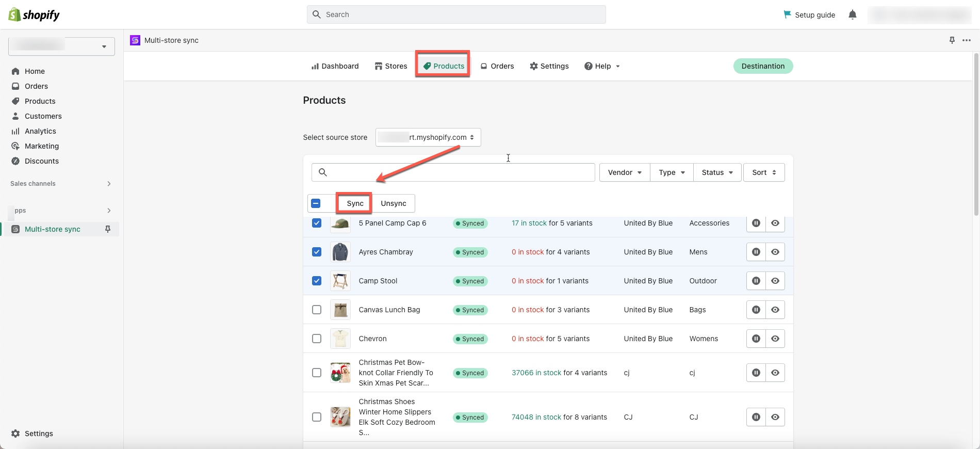
Task: View Canvas Lunch Bag via eye icon
Action: tap(775, 310)
